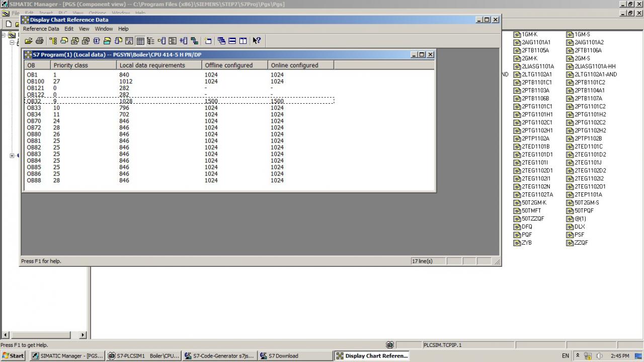This screenshot has height=362, width=644.
Task: Open the Reference Data menu
Action: pos(41,29)
